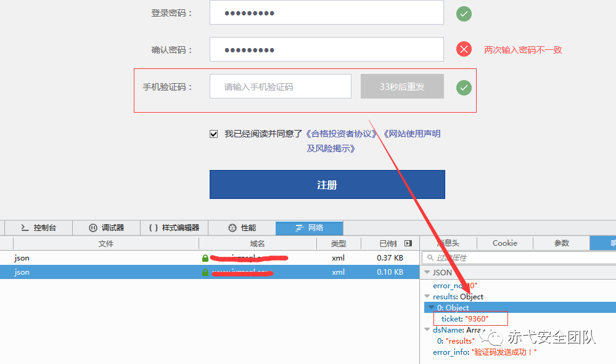
Task: Switch to the 样式编辑器 style editor tab
Action: 174,227
